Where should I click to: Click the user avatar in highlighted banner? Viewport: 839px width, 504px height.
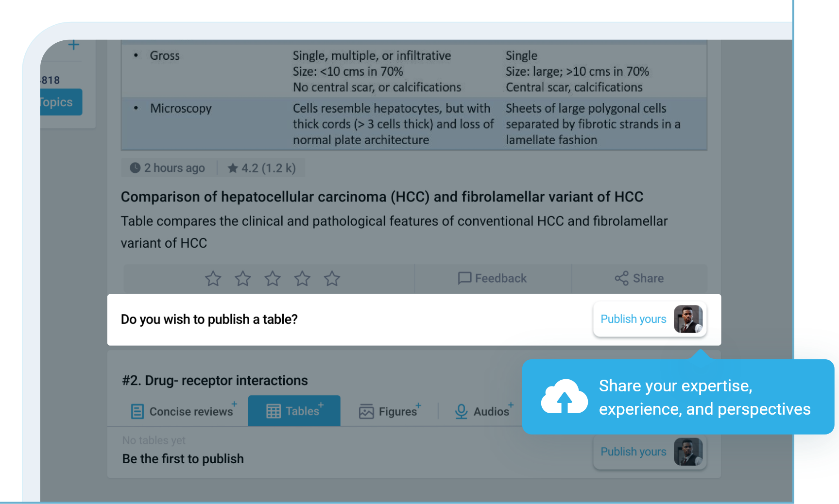click(x=688, y=319)
